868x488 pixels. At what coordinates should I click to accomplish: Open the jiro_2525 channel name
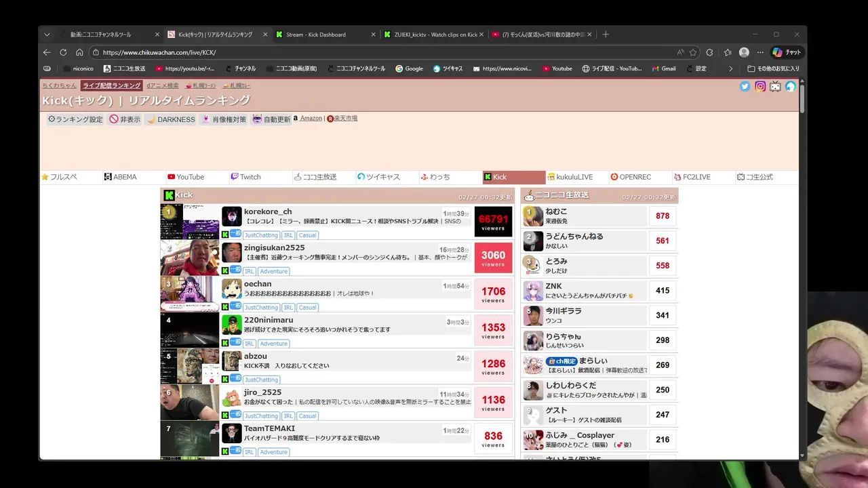(x=262, y=392)
